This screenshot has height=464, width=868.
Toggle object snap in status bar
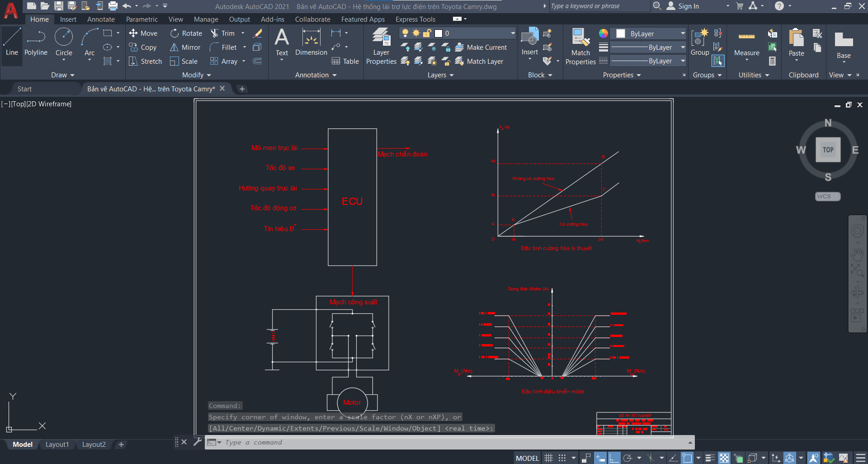click(687, 458)
